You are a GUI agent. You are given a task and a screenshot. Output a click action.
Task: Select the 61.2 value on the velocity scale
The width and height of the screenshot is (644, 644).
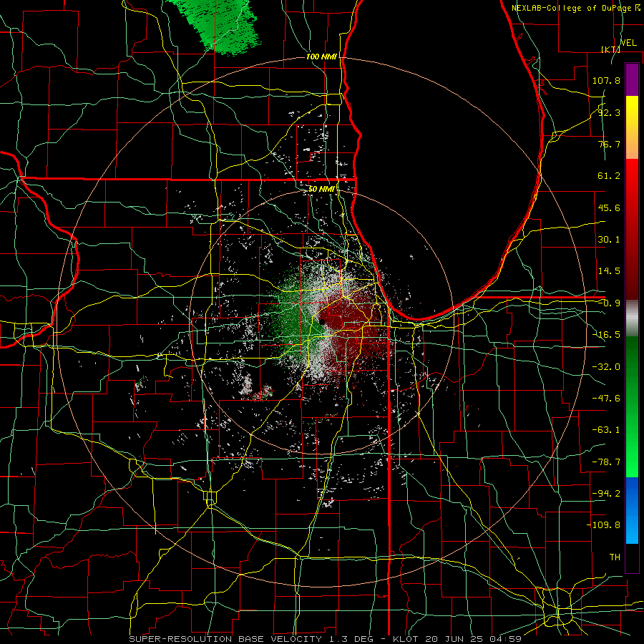tap(609, 176)
